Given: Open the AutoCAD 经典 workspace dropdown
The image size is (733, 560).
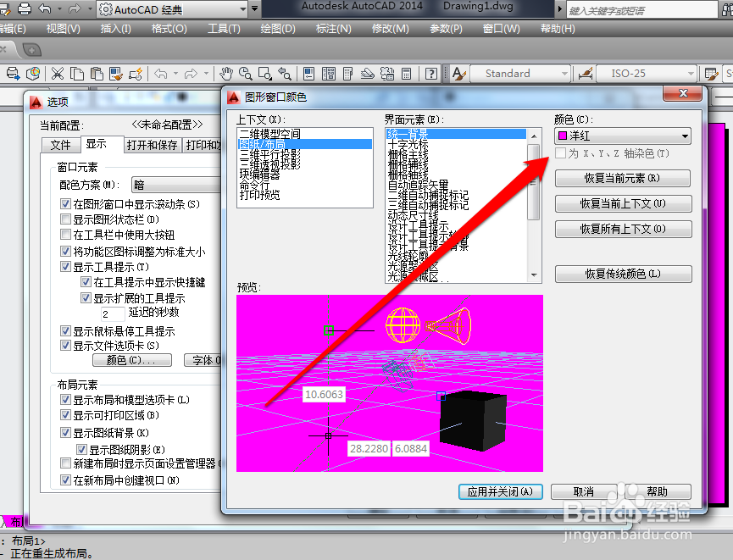Looking at the screenshot, I should (x=173, y=8).
